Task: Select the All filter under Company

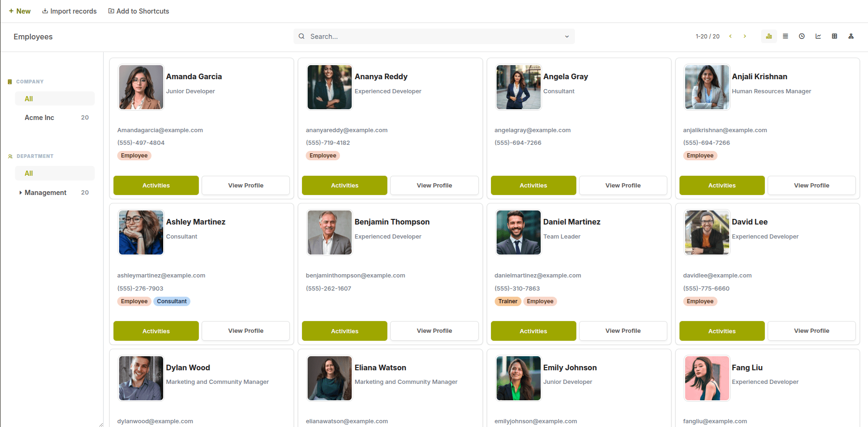Action: tap(29, 98)
